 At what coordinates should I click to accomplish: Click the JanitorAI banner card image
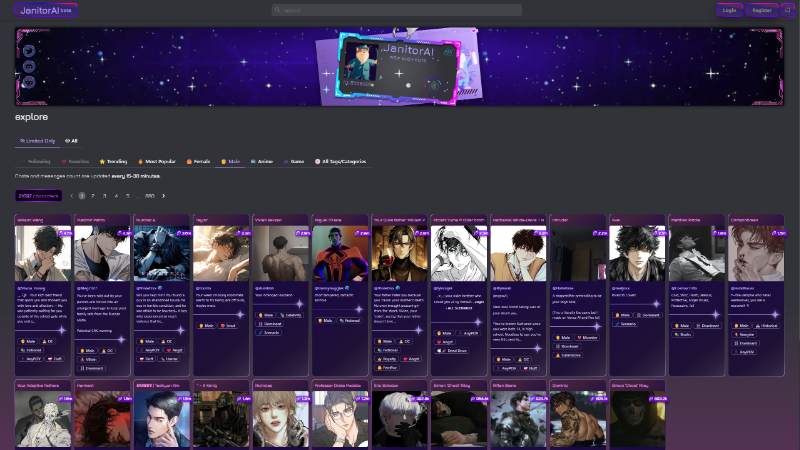click(x=398, y=66)
